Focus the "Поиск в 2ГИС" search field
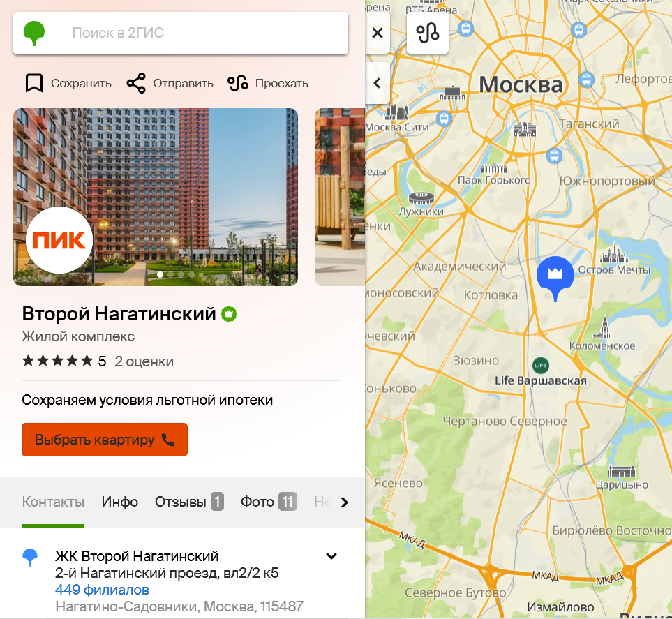This screenshot has width=672, height=619. [x=181, y=33]
